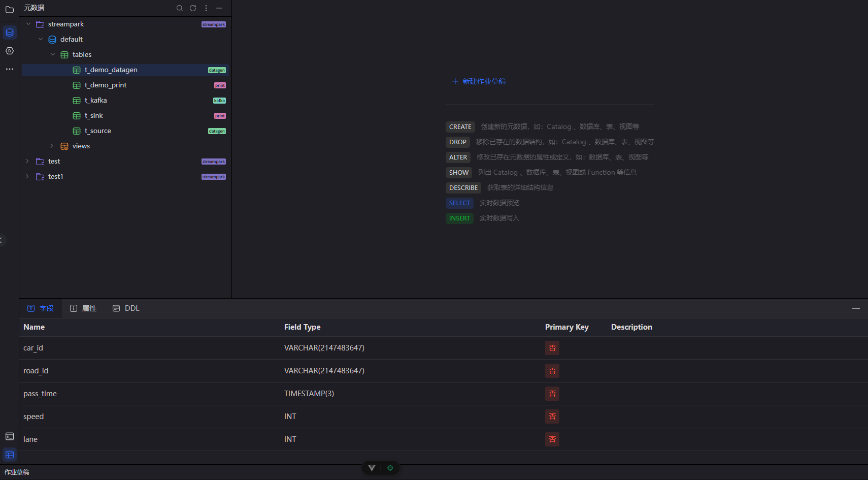Viewport: 868px width, 480px height.
Task: Click the search icon in metadata panel
Action: pos(179,8)
